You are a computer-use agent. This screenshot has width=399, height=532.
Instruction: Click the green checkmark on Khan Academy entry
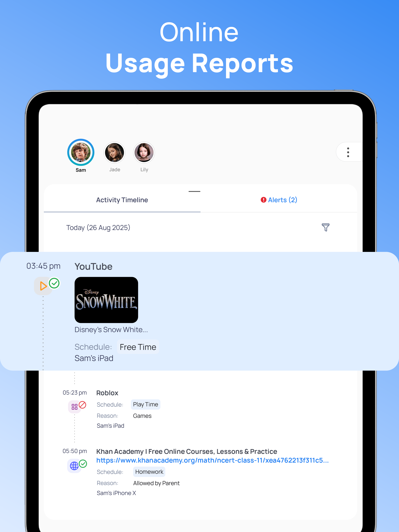point(83,463)
